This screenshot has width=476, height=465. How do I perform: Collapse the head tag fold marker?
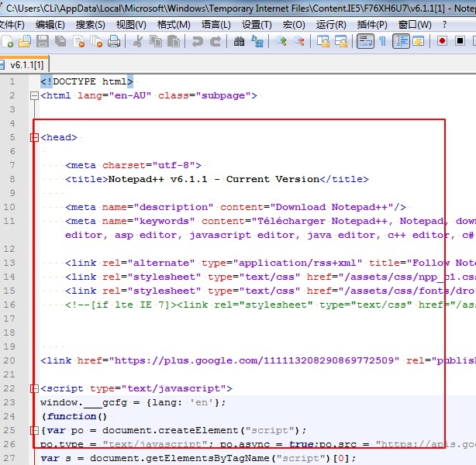click(33, 138)
